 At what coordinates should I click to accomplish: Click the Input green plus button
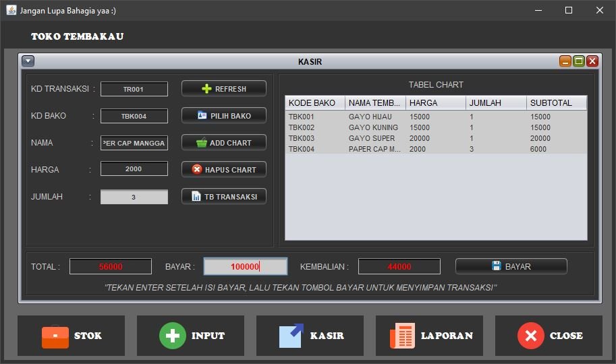pos(190,336)
